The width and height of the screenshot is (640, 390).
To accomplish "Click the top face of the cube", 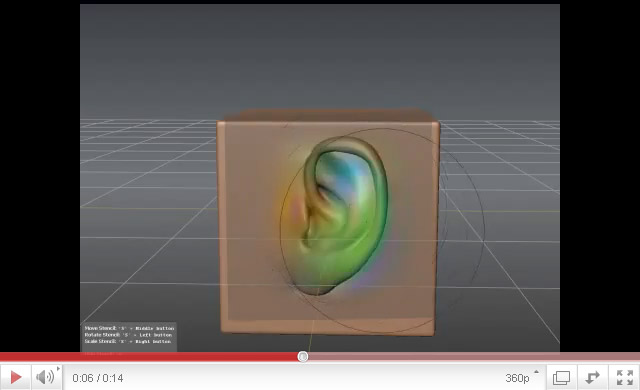I will (x=329, y=115).
